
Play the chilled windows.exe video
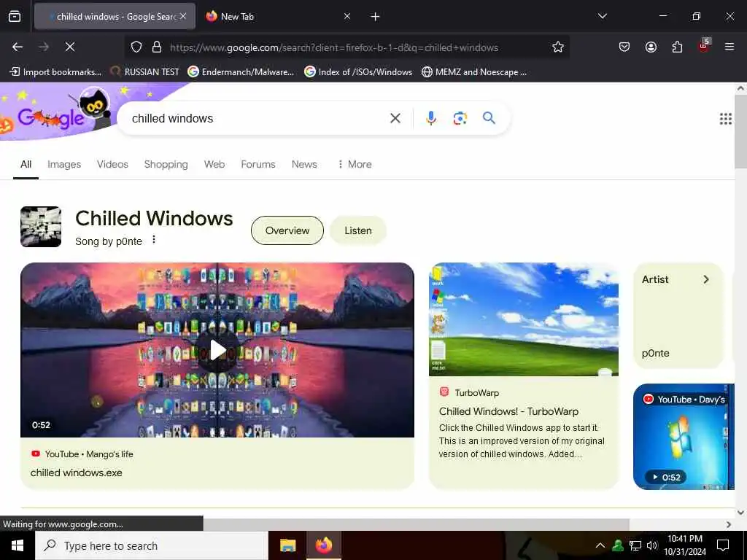[217, 350]
